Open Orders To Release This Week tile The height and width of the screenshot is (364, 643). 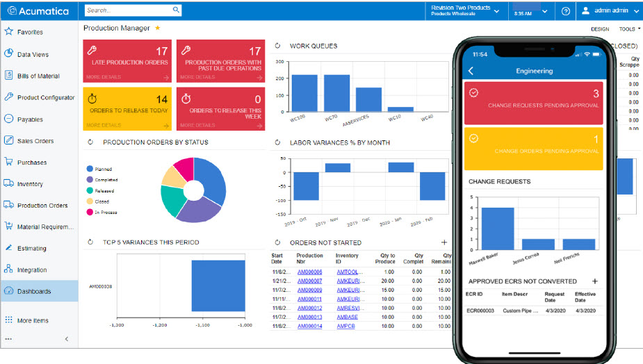coord(221,109)
